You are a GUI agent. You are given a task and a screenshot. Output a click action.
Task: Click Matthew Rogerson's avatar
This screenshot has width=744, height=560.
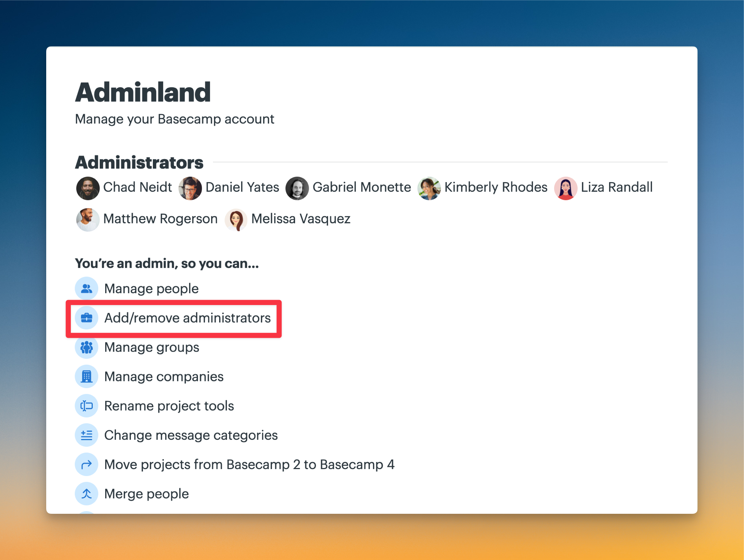pyautogui.click(x=88, y=220)
